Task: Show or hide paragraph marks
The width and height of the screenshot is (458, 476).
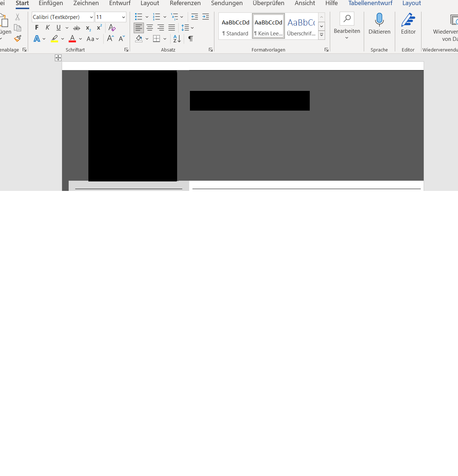Action: tap(191, 38)
